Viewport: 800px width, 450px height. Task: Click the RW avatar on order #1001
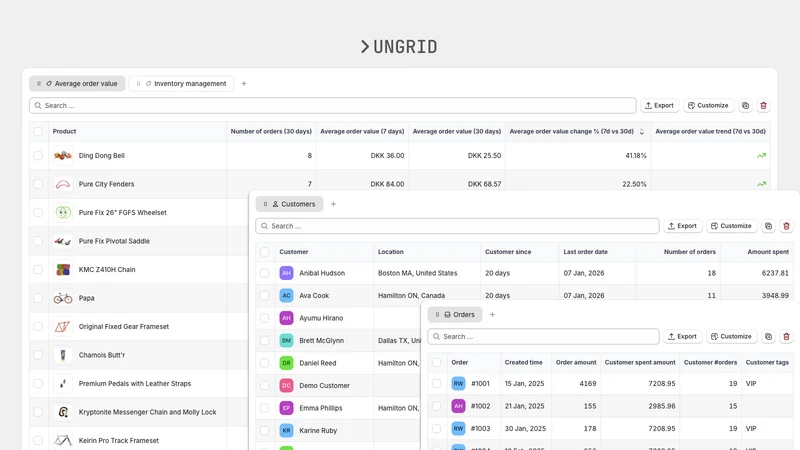458,383
